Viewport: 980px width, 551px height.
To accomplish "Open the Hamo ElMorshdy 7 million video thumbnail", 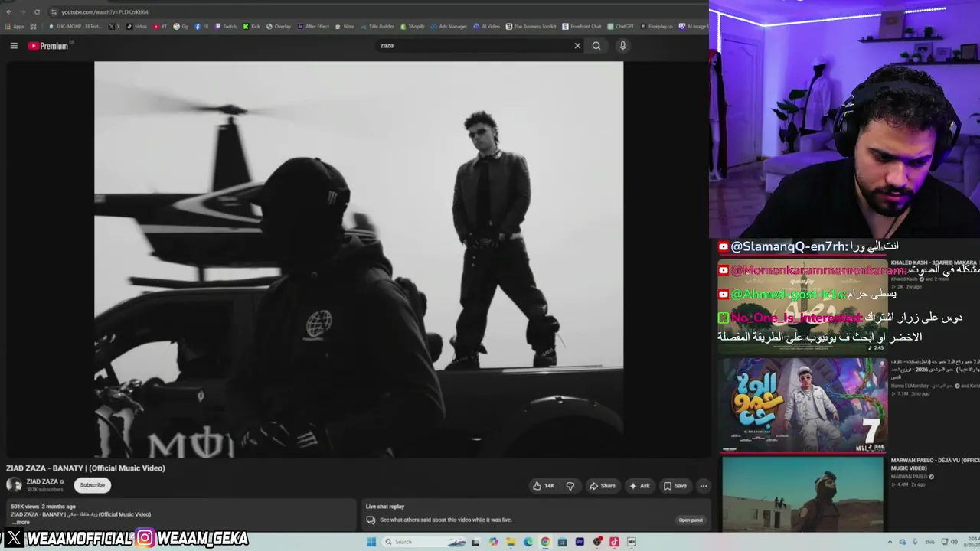I will coord(802,406).
